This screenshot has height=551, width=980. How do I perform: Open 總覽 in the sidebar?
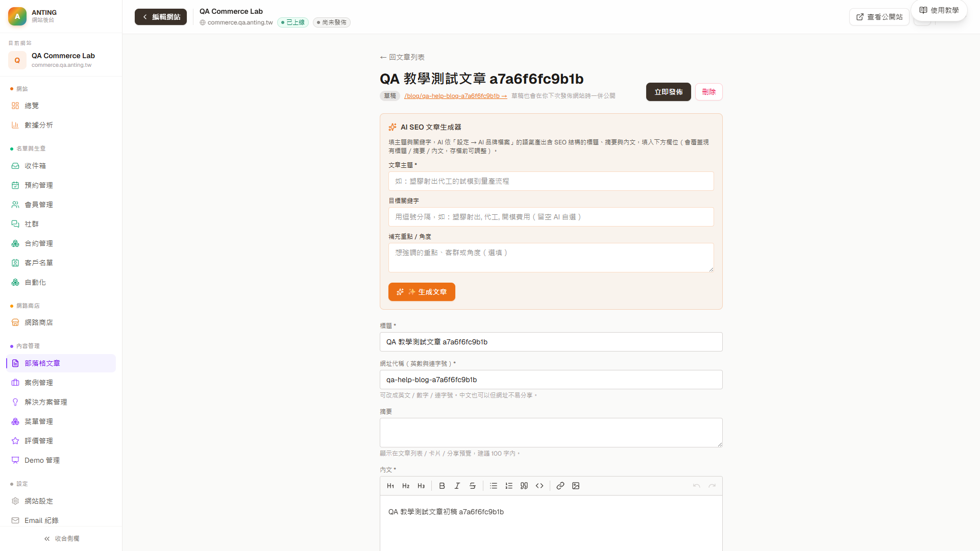pyautogui.click(x=61, y=106)
